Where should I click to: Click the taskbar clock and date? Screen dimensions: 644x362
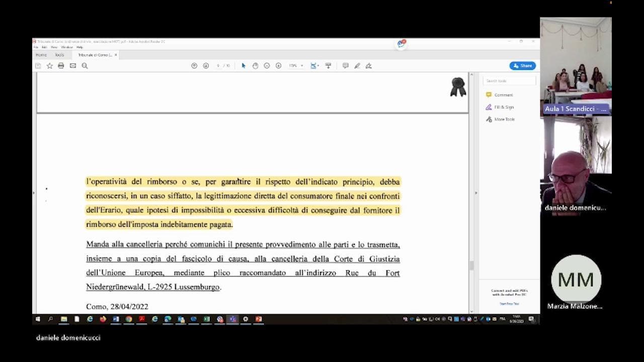coord(516,319)
